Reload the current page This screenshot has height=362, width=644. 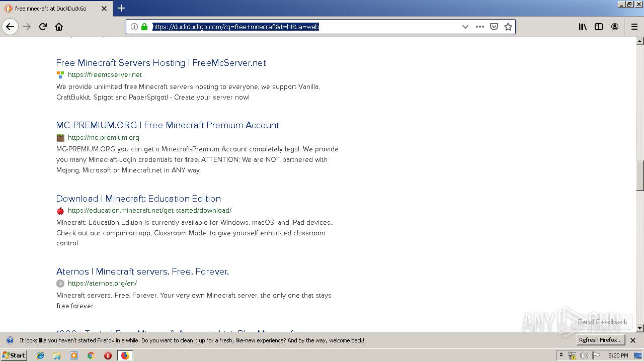click(x=43, y=27)
